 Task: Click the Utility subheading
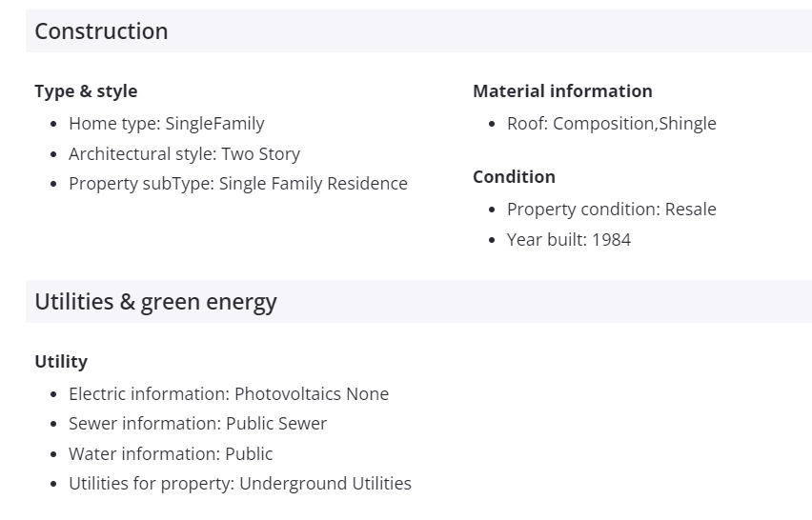point(61,362)
